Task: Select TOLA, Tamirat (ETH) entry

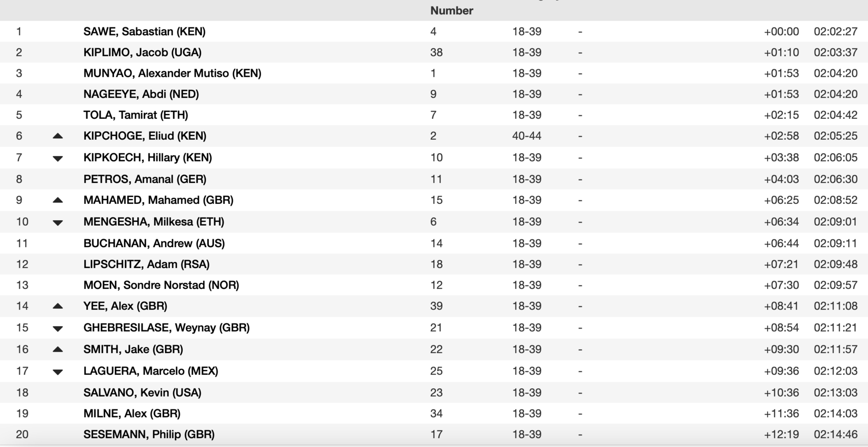Action: point(136,115)
